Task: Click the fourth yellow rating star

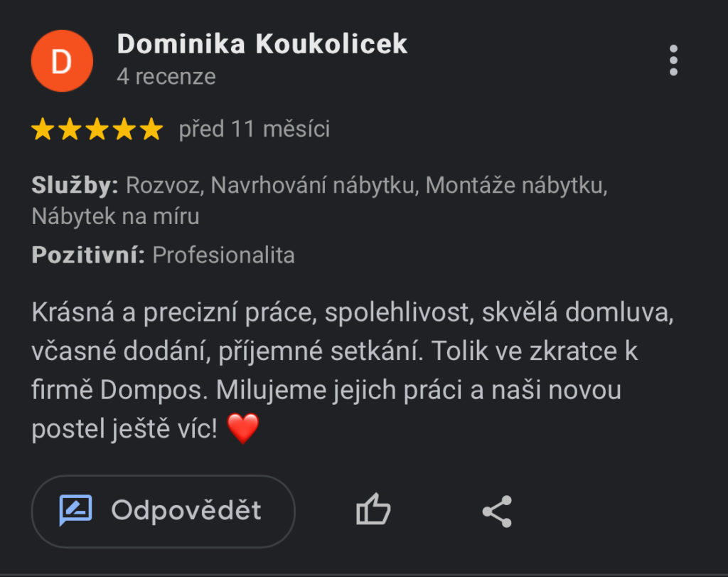Action: click(x=125, y=129)
